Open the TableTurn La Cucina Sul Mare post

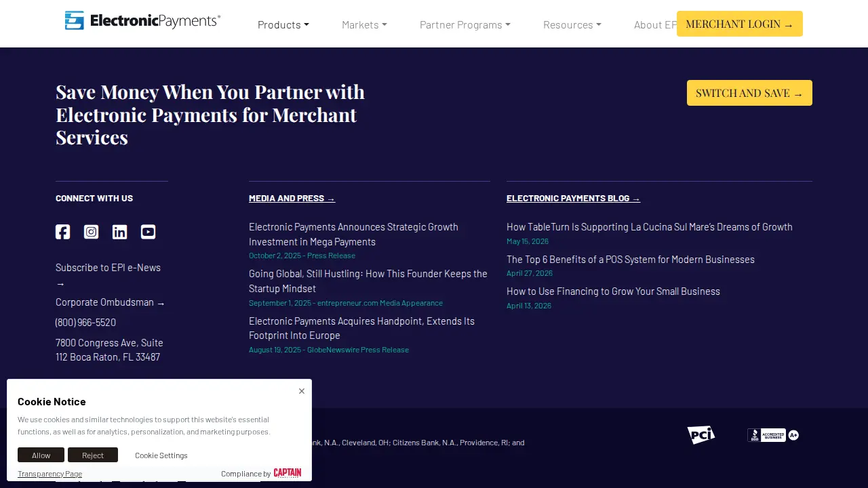650,227
